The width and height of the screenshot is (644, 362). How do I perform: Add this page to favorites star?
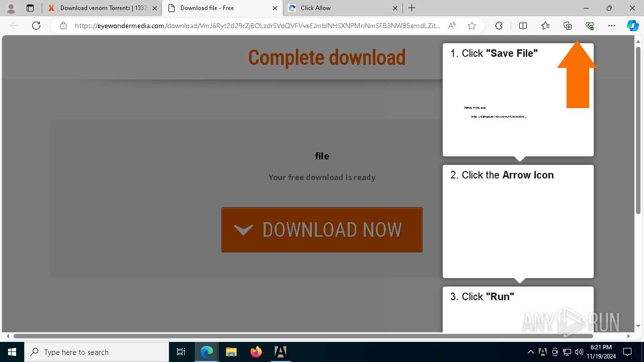tap(472, 26)
